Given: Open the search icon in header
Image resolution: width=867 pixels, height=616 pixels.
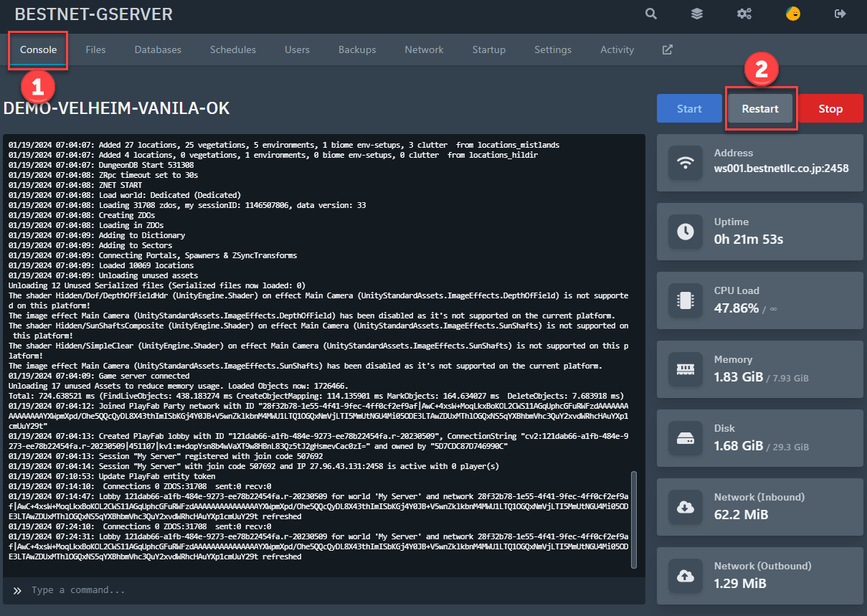Looking at the screenshot, I should 650,14.
